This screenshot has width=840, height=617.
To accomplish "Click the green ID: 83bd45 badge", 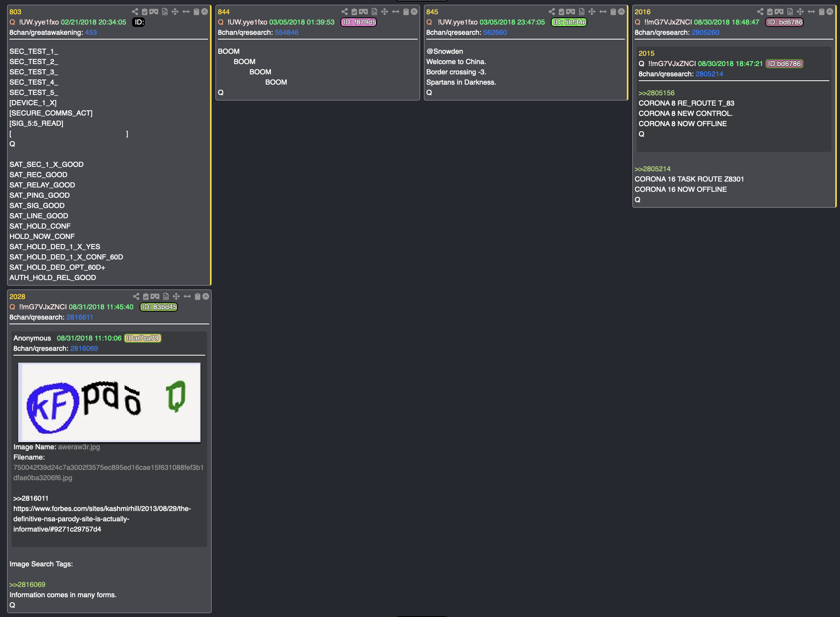I will coord(159,307).
